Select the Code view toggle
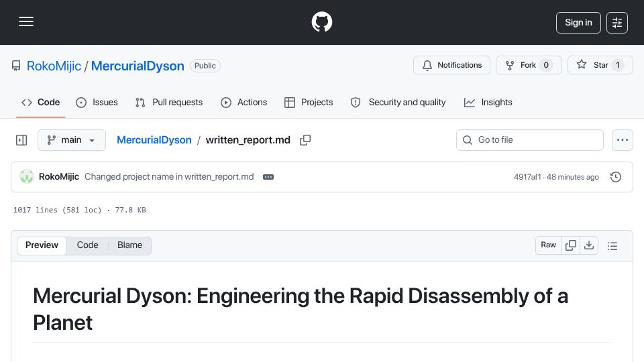 tap(87, 245)
